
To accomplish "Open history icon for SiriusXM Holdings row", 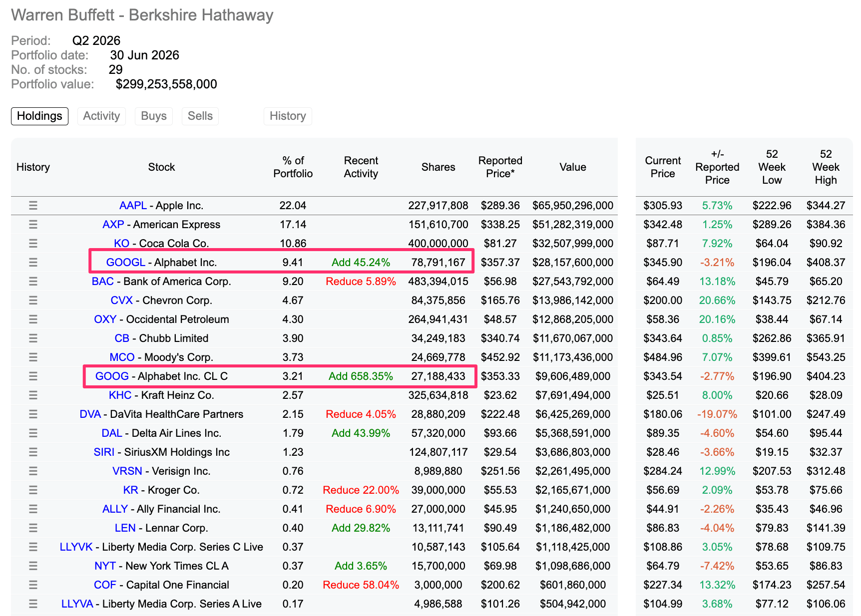I will (33, 452).
